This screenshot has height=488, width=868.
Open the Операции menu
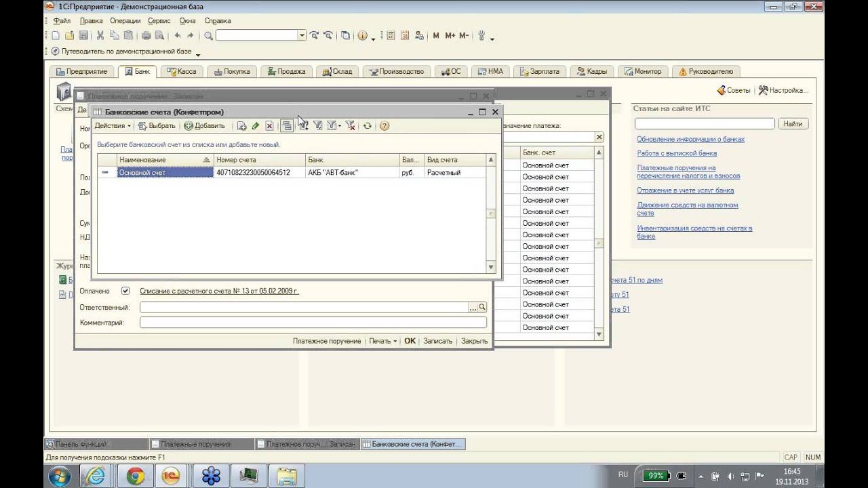(125, 21)
